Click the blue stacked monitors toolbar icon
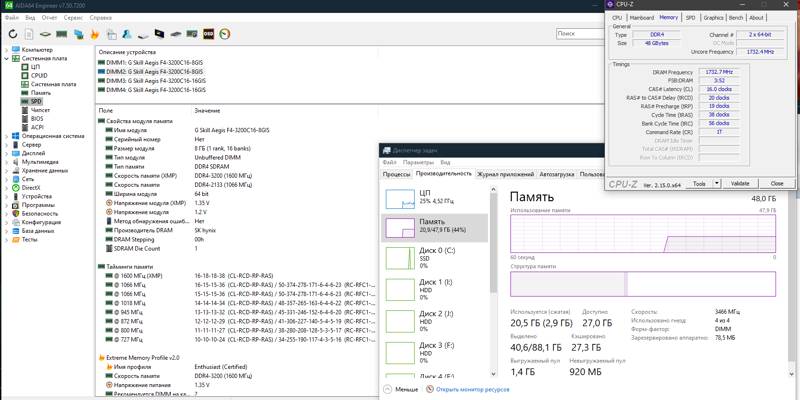This screenshot has width=800, height=400. (78, 34)
